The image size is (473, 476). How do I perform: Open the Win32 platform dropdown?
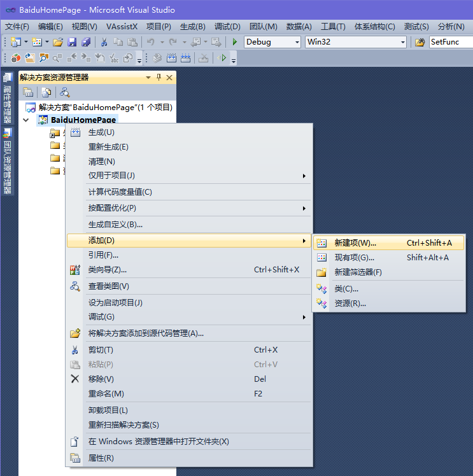tap(402, 42)
